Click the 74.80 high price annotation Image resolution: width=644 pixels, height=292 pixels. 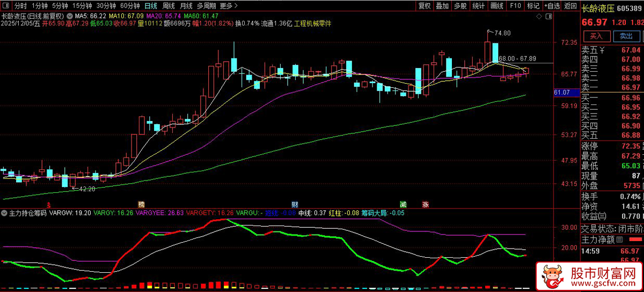click(502, 33)
